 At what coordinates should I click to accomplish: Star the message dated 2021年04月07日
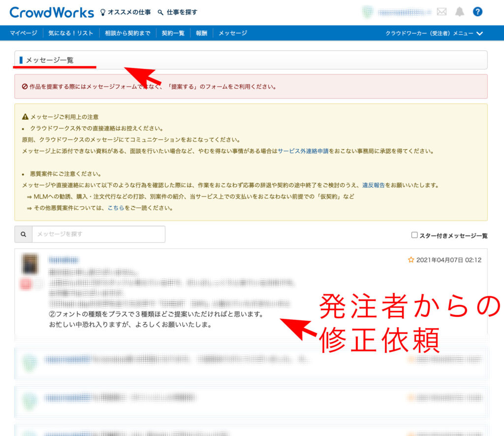coord(411,260)
